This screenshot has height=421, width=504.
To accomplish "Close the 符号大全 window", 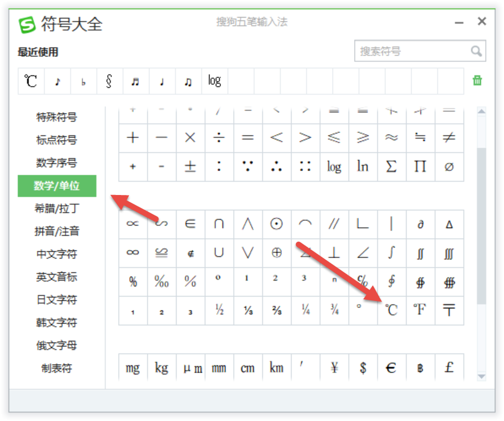I will (481, 21).
